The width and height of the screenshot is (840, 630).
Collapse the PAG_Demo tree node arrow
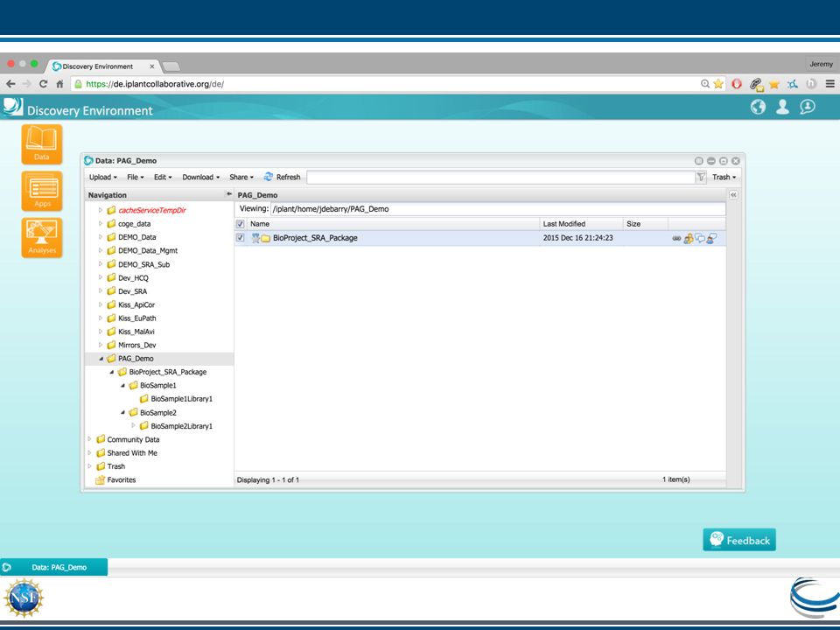point(100,359)
